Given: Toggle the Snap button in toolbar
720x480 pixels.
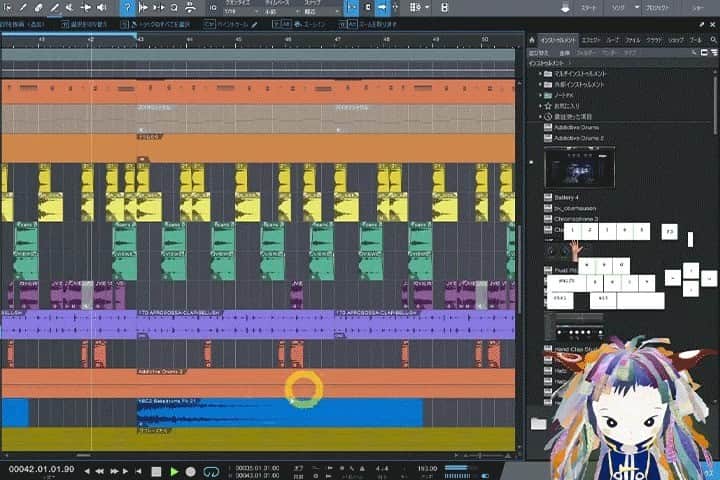Looking at the screenshot, I should click(x=352, y=8).
